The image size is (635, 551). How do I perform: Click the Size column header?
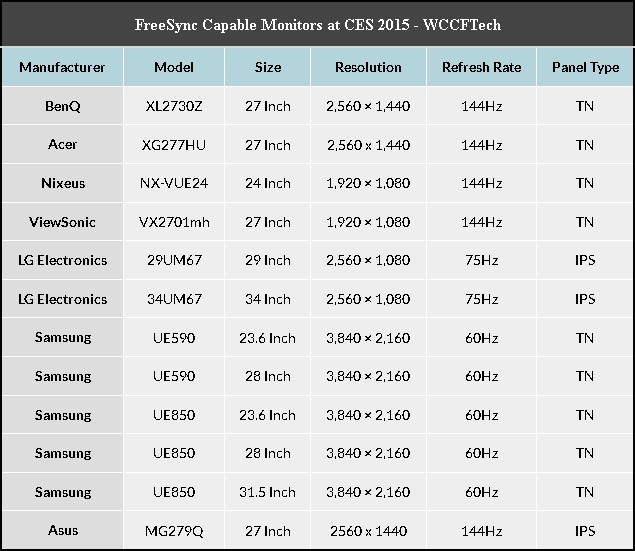(268, 67)
